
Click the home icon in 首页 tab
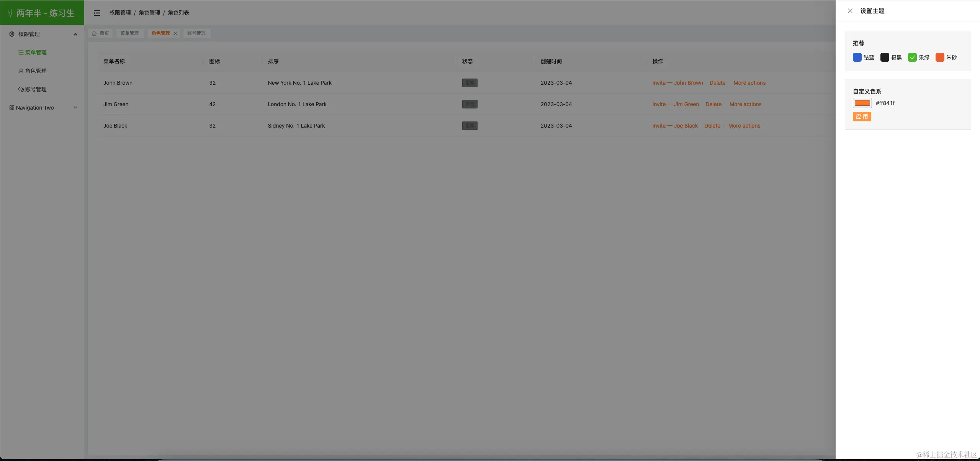[x=94, y=33]
